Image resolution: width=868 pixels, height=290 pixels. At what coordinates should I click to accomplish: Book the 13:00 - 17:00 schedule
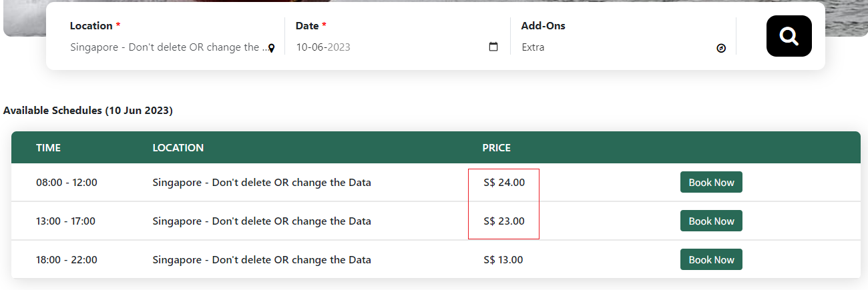coord(711,221)
